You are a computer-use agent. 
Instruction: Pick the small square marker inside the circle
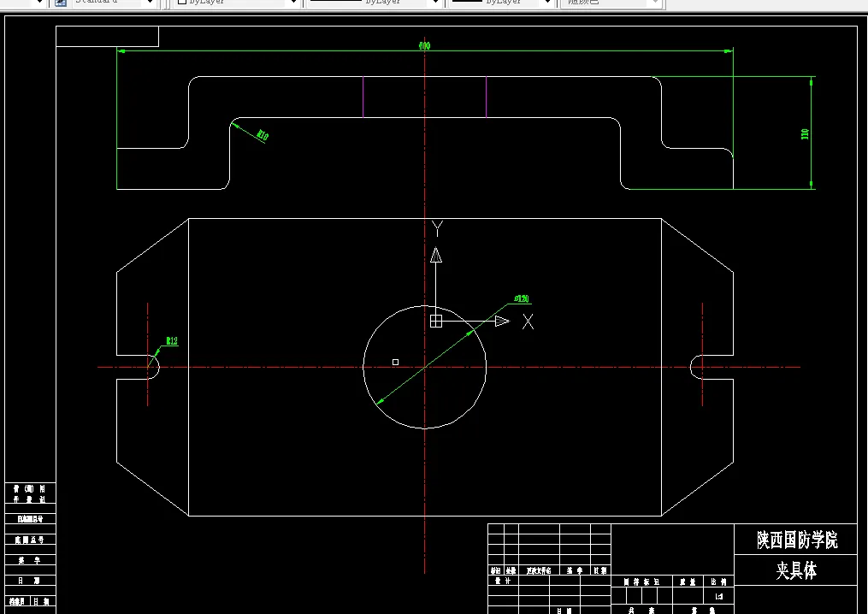pyautogui.click(x=395, y=362)
